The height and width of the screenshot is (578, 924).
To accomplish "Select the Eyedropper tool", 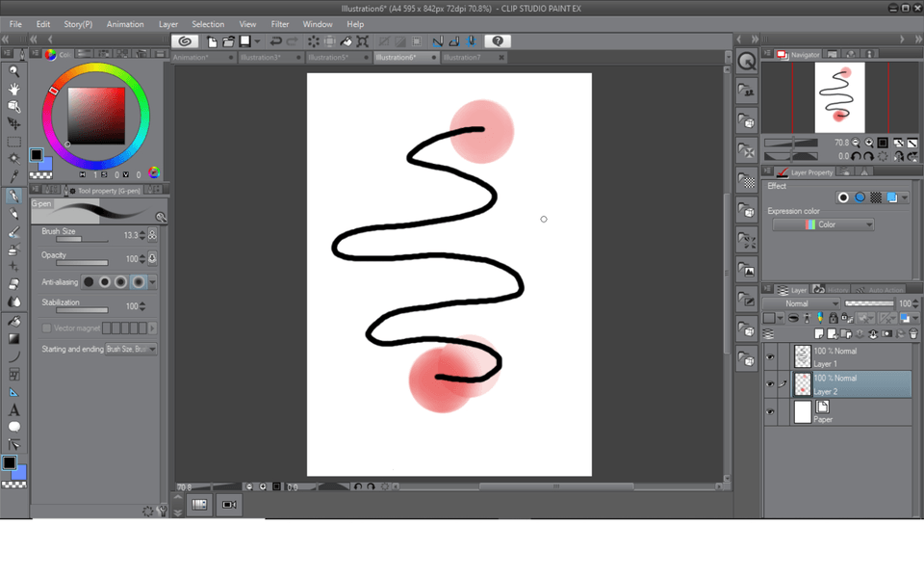I will point(13,178).
